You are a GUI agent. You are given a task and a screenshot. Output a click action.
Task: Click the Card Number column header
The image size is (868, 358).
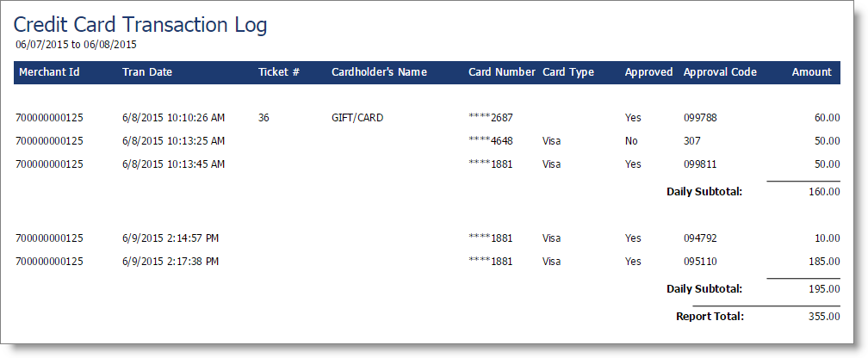502,72
